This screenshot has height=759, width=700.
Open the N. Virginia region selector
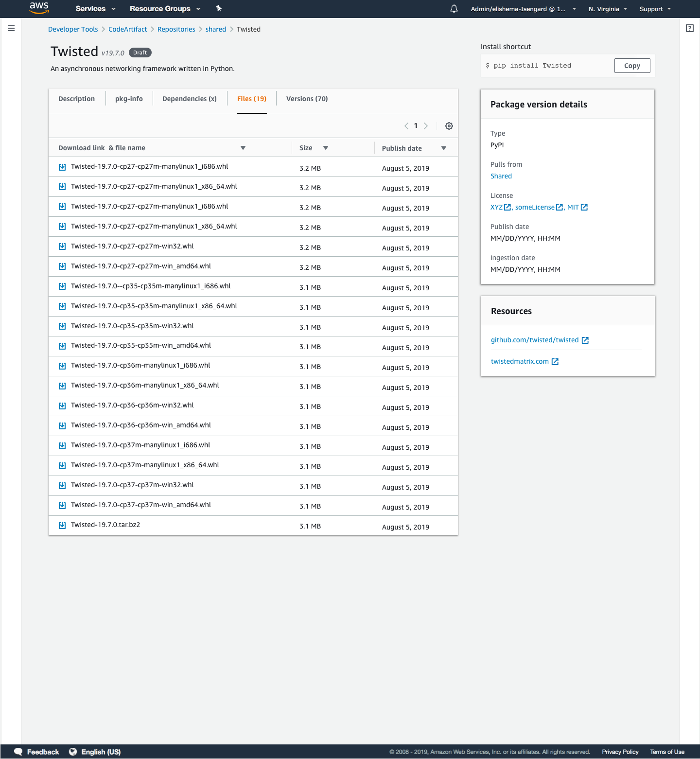tap(608, 9)
